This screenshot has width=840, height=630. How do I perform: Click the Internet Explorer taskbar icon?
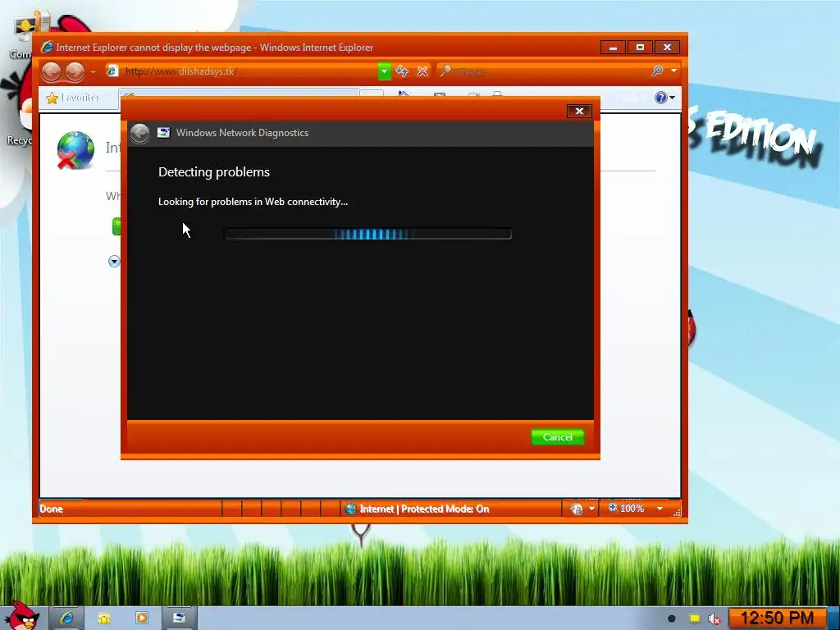click(66, 619)
